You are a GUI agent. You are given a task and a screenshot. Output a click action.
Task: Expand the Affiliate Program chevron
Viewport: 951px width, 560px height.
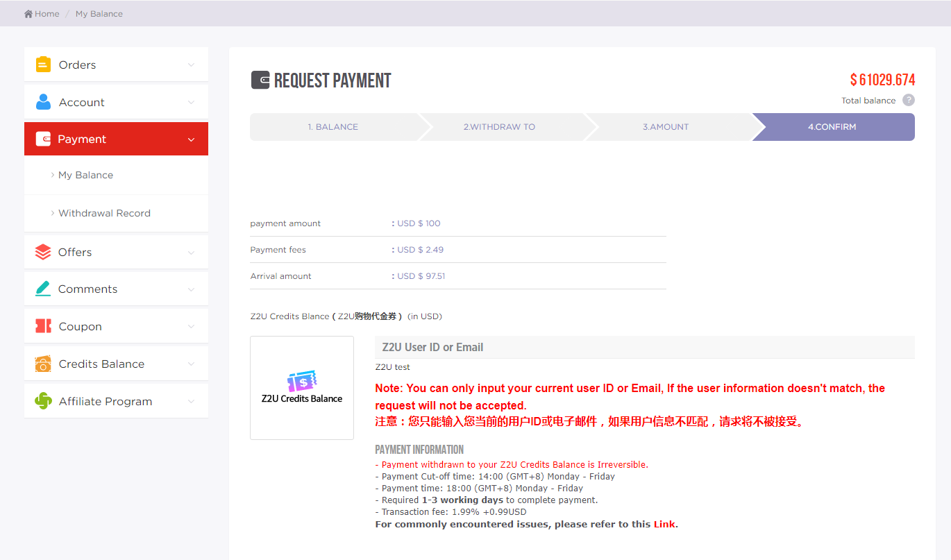point(191,402)
